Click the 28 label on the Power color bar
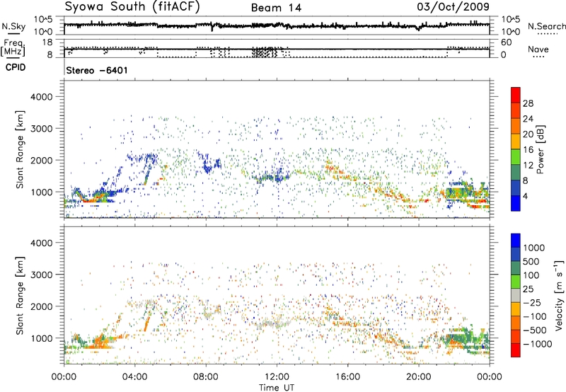The image size is (566, 392). [528, 103]
